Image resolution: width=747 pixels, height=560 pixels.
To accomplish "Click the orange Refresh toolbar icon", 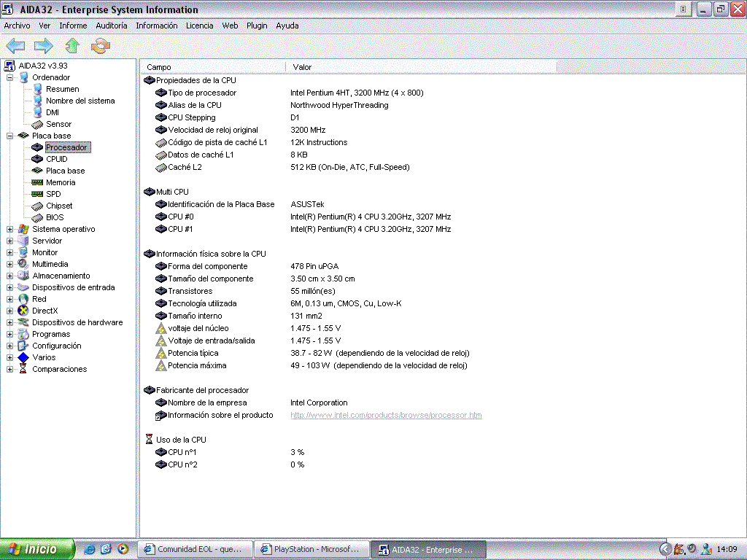I will pyautogui.click(x=101, y=46).
